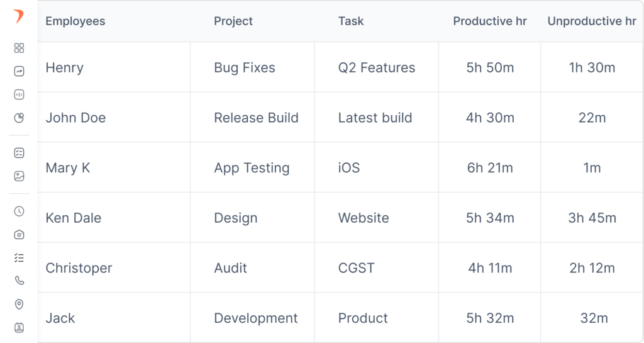Open the dashboard grid icon
This screenshot has width=644, height=343.
19,48
